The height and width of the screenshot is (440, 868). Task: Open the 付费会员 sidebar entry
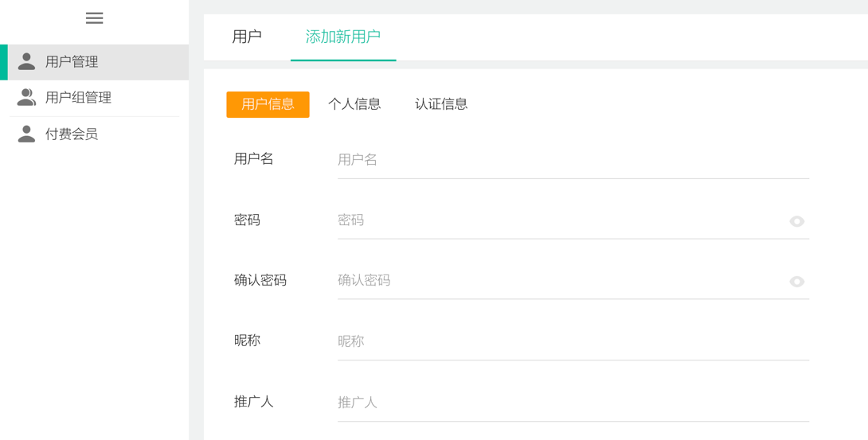pyautogui.click(x=95, y=134)
